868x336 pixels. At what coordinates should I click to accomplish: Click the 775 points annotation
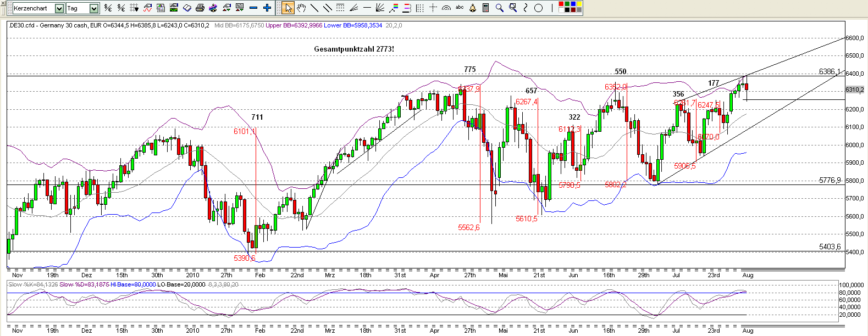tap(469, 69)
